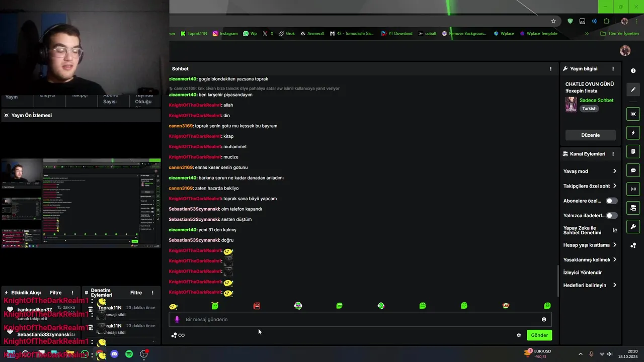Show hidden system tray icons
644x362 pixels.
[580, 354]
